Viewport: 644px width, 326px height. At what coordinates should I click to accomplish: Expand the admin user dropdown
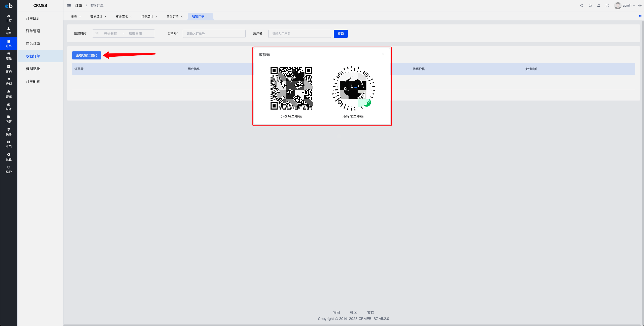(x=625, y=6)
